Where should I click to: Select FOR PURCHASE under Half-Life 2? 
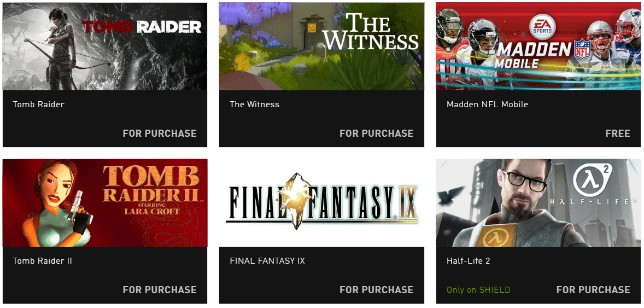point(594,289)
